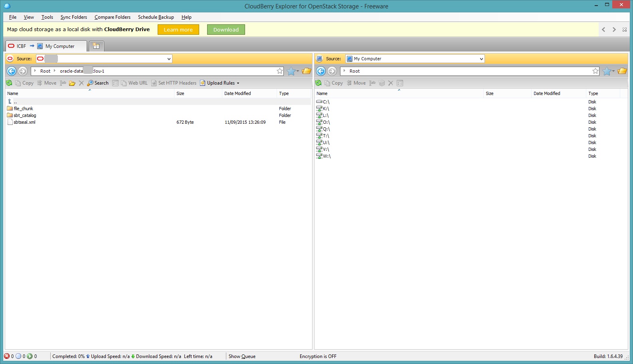Click open-folder icon right of left address bar
633x364 pixels.
click(307, 71)
